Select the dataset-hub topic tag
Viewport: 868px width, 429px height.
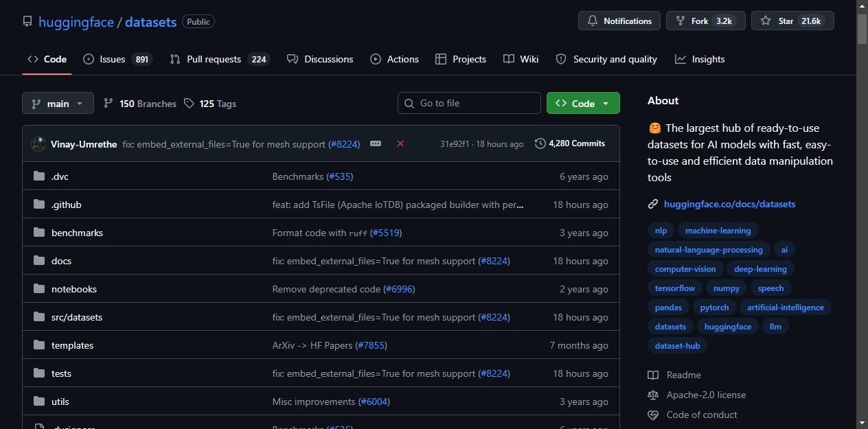pyautogui.click(x=677, y=346)
